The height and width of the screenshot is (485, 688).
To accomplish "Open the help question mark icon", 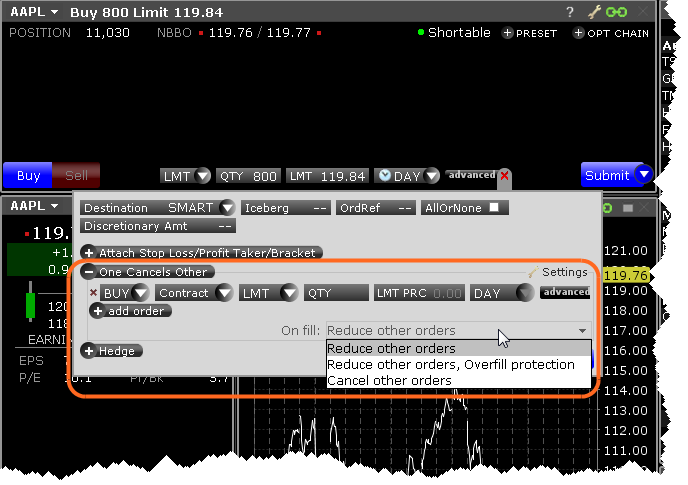I will (570, 13).
